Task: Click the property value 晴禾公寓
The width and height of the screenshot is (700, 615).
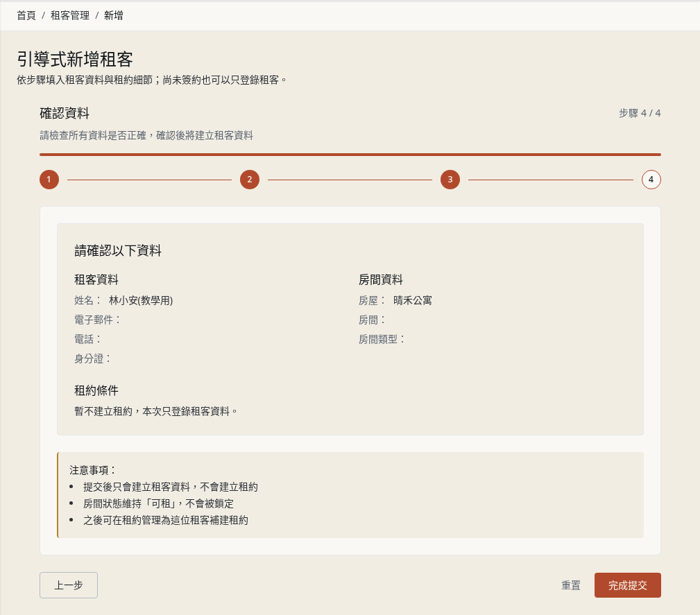Action: coord(413,300)
